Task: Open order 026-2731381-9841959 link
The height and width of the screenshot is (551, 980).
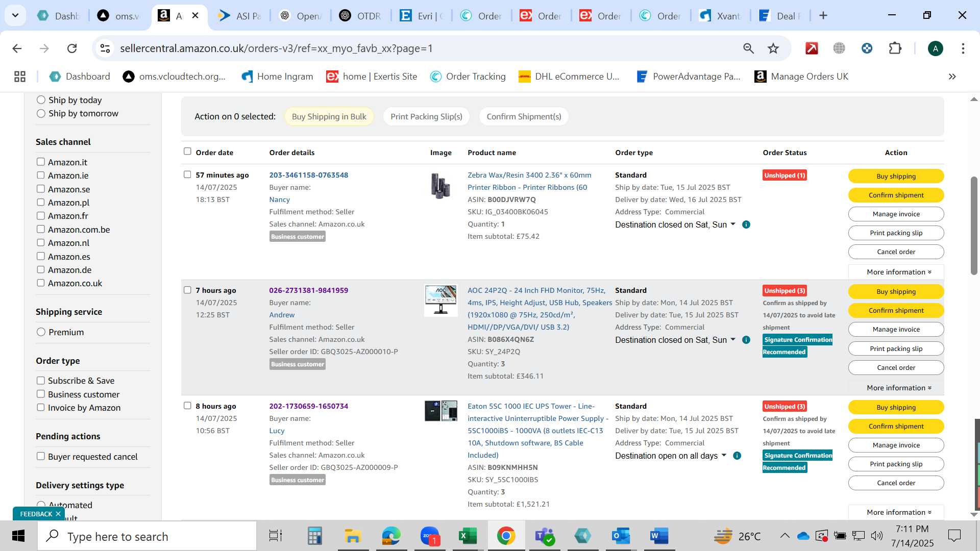Action: pyautogui.click(x=308, y=290)
